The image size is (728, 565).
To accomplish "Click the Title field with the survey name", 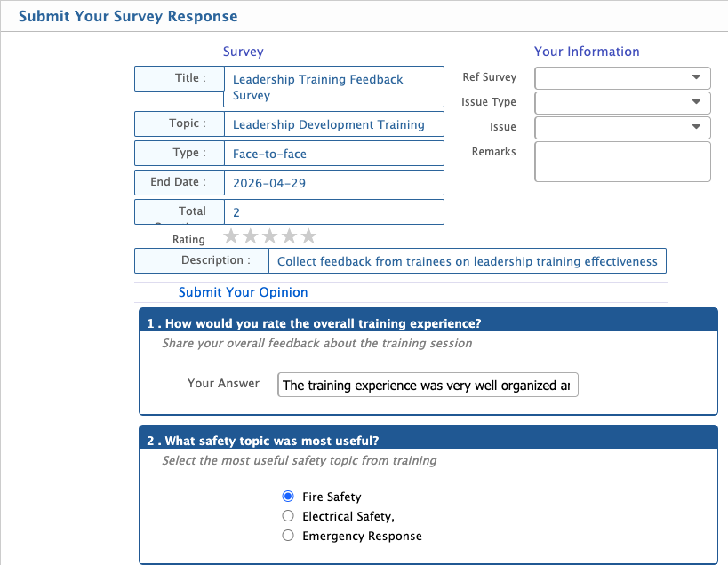I will 333,87.
